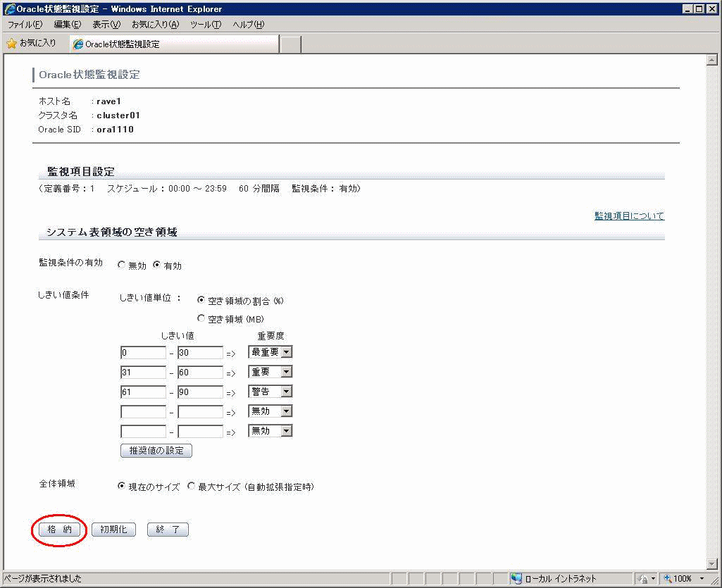Open a new blank tab
The height and width of the screenshot is (588, 722).
point(290,44)
